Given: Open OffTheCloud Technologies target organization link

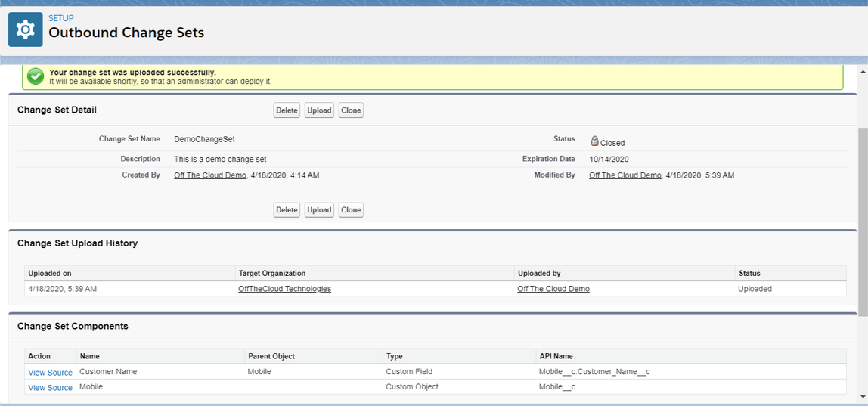Looking at the screenshot, I should click(284, 289).
